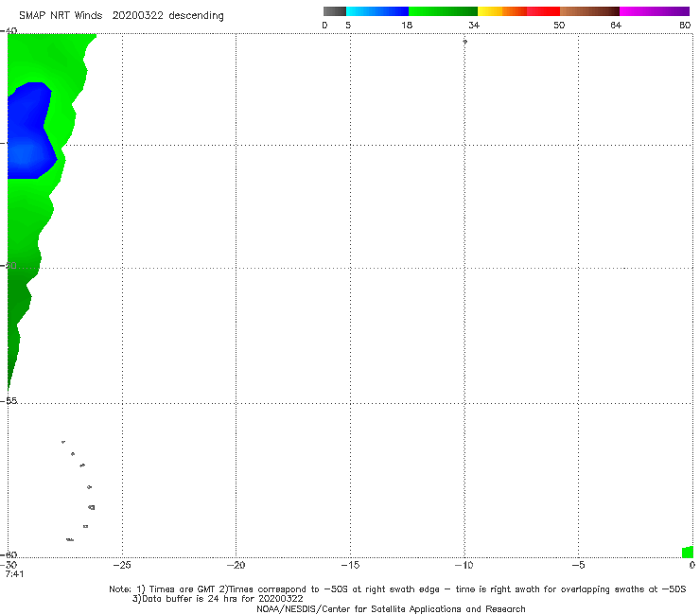Click the small green patch at bottom-right corner

coord(688,552)
